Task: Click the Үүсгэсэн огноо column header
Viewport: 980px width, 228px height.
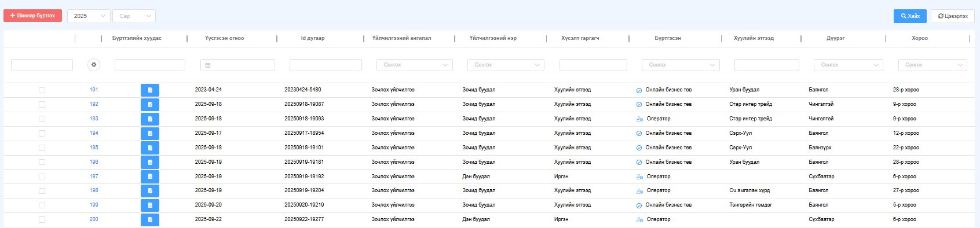Action: pos(225,38)
